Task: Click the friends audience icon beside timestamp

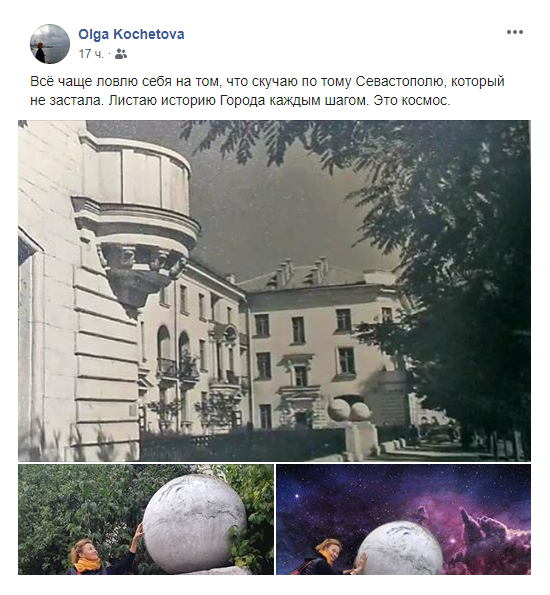Action: coord(121,54)
